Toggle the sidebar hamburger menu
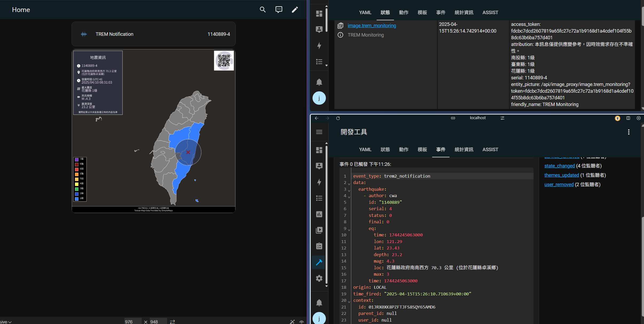The width and height of the screenshot is (644, 324). (x=319, y=132)
